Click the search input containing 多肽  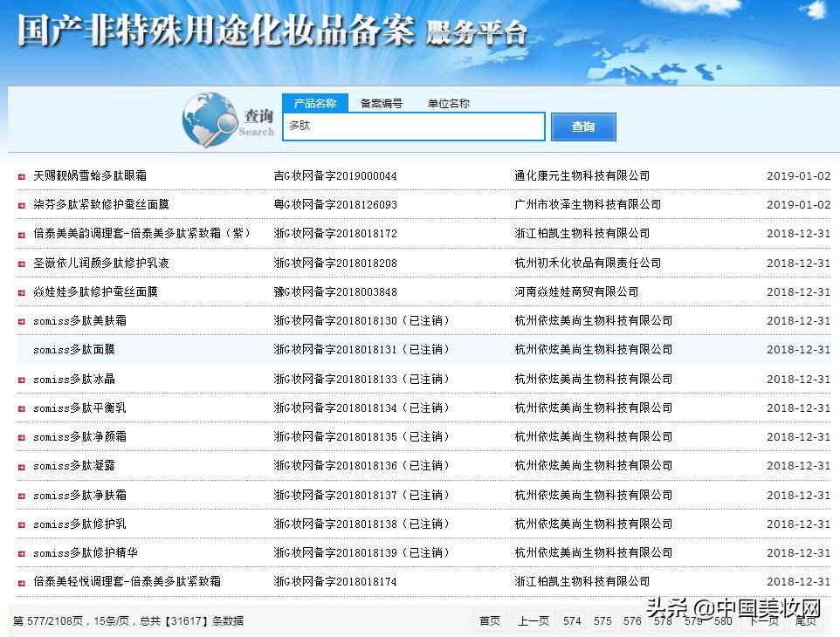pyautogui.click(x=412, y=127)
